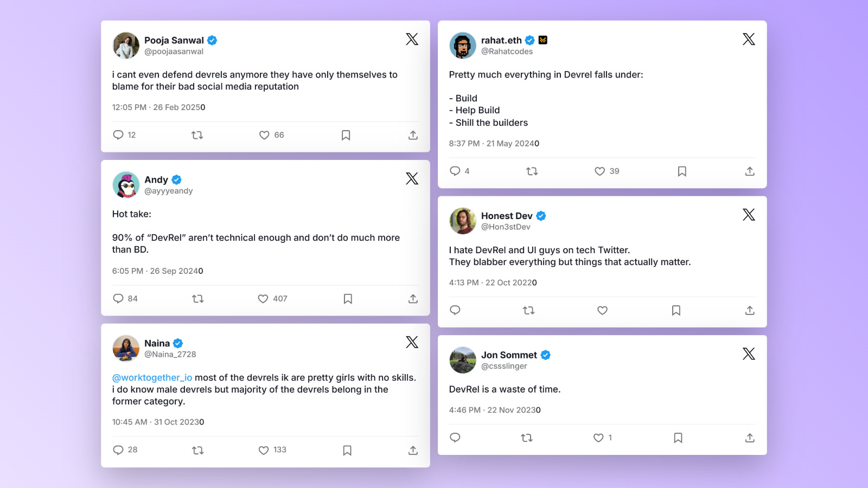Reply to Honest Dev's tweet
The image size is (868, 488).
(x=455, y=310)
